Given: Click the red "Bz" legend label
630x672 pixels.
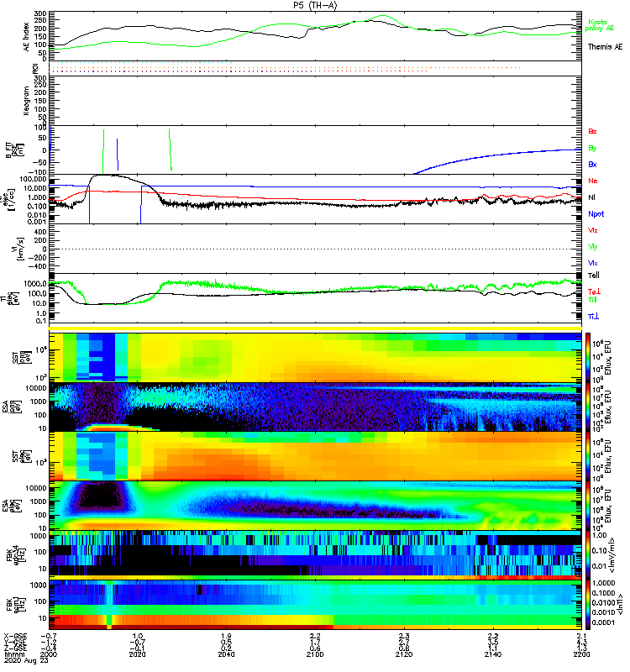Looking at the screenshot, I should point(592,131).
